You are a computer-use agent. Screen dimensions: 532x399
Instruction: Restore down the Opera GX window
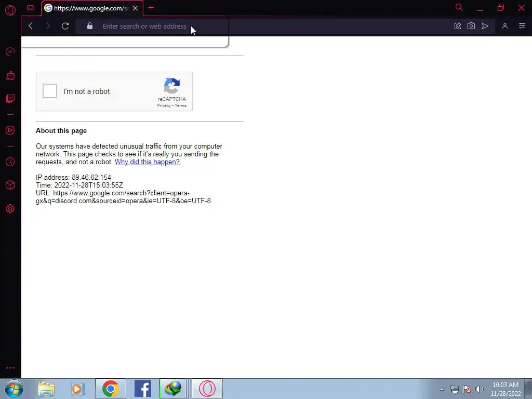coord(501,8)
